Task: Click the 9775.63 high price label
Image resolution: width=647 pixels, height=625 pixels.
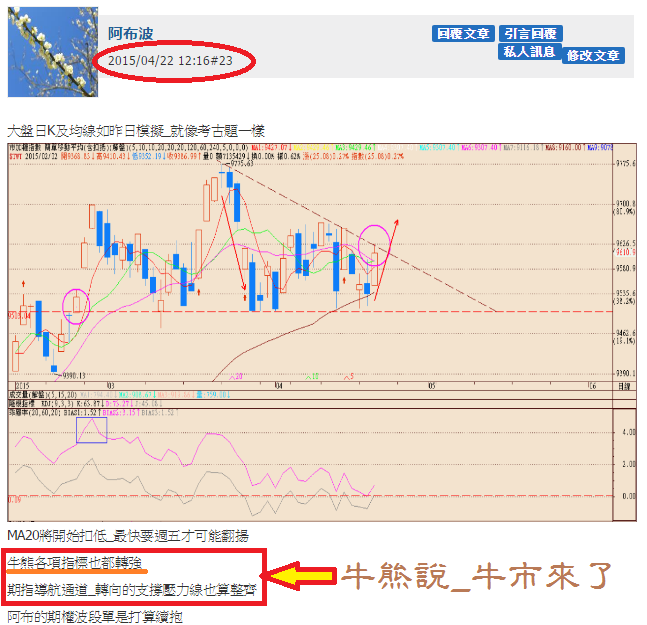Action: point(242,165)
